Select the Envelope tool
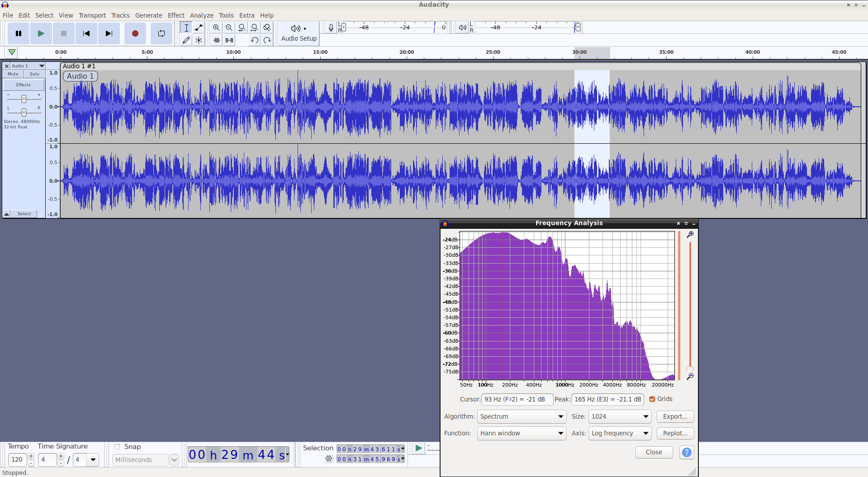The image size is (868, 477). (x=199, y=28)
